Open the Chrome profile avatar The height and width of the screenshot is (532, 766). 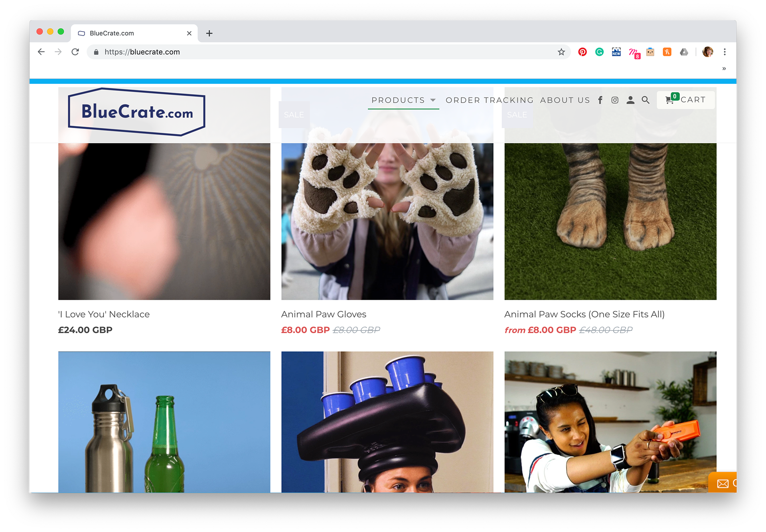[707, 52]
